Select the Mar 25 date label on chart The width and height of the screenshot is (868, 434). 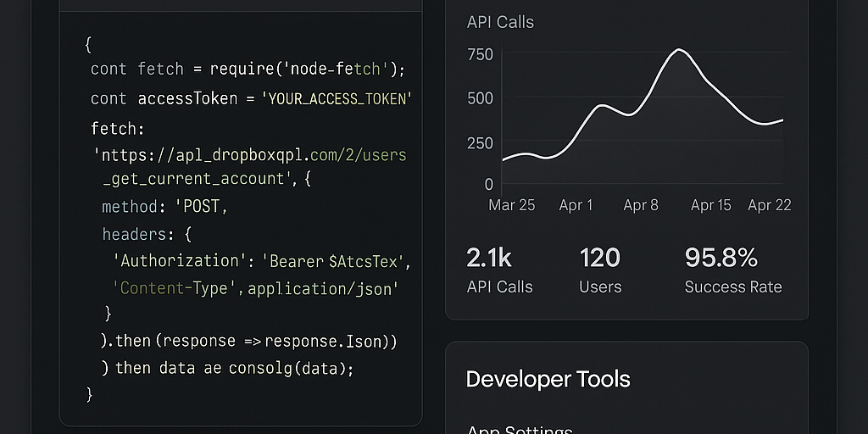[512, 205]
